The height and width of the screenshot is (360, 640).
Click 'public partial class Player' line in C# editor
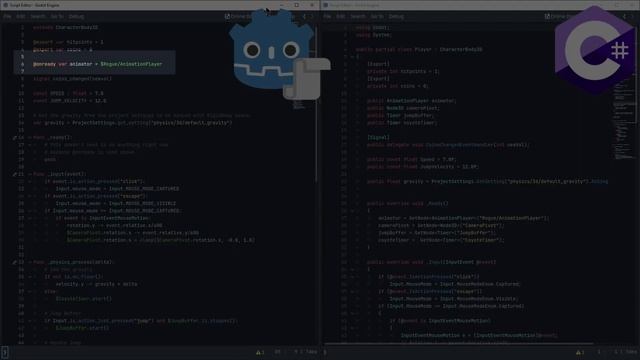coord(419,50)
